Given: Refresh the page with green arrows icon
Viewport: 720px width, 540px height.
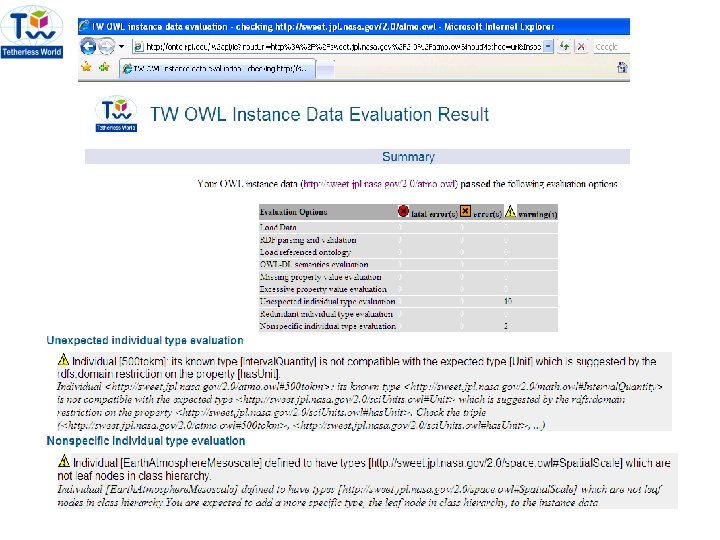Looking at the screenshot, I should pos(564,46).
